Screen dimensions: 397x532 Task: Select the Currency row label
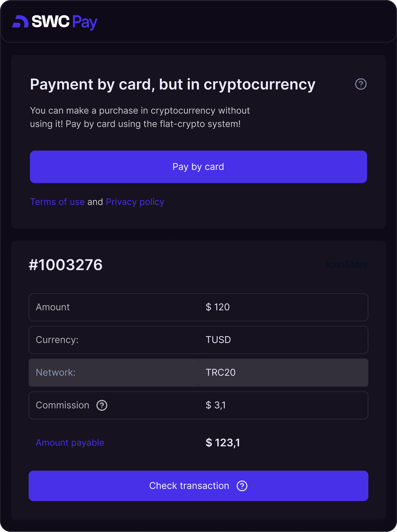click(57, 340)
